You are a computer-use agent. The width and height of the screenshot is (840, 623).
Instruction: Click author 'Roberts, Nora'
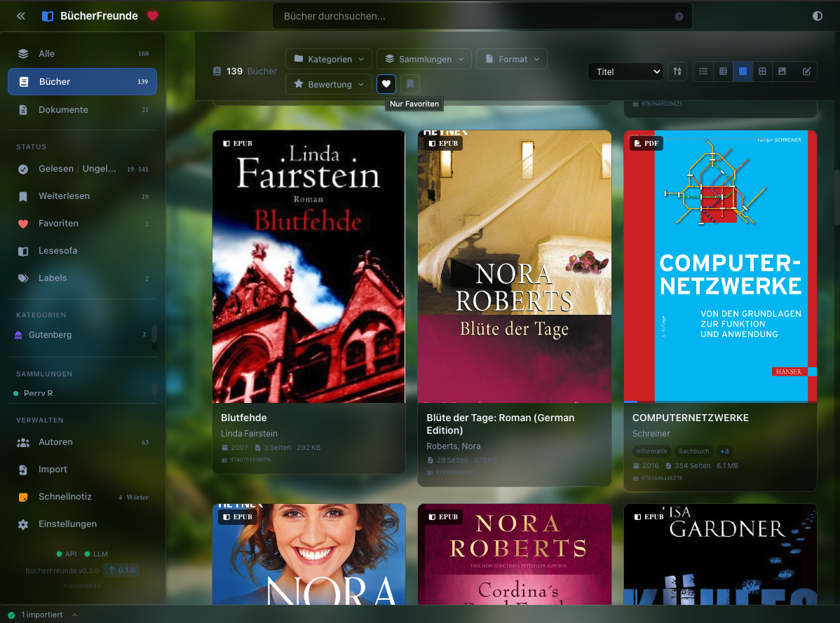point(453,446)
